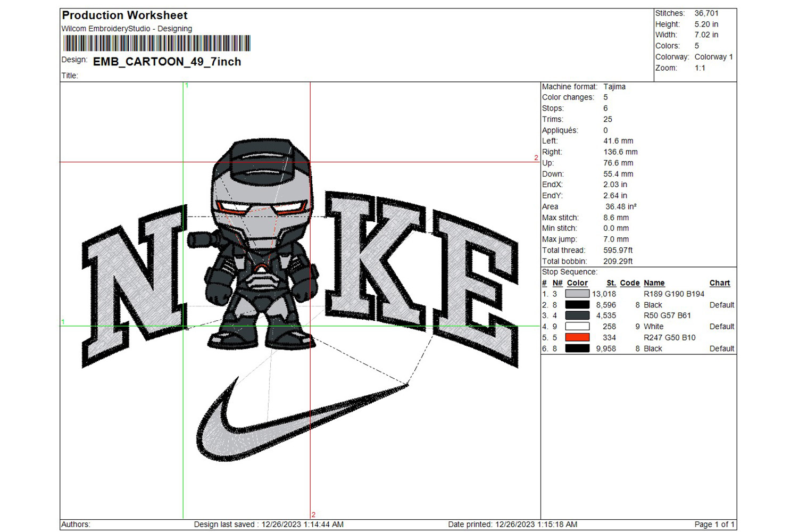Click the stitch count 9,958
This screenshot has width=799, height=532.
(606, 348)
